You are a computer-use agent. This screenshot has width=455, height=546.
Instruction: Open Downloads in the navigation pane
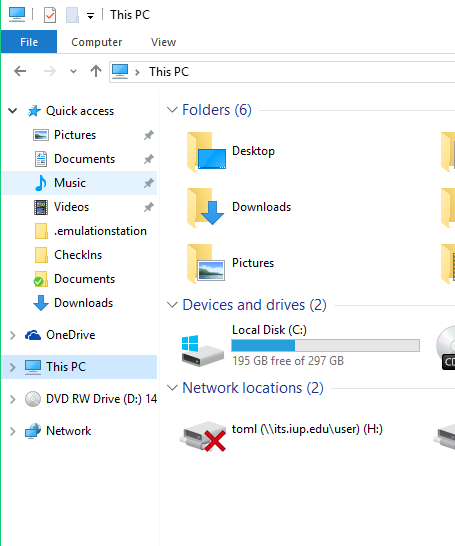(x=84, y=303)
